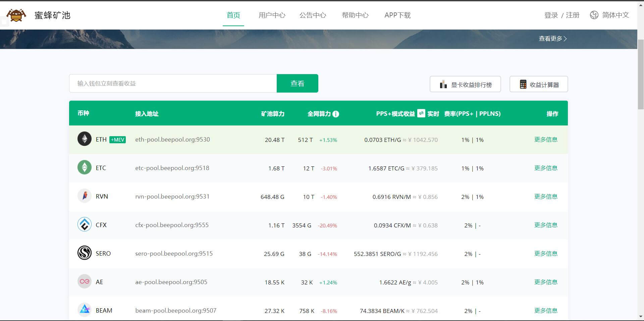The width and height of the screenshot is (644, 321).
Task: Click the AE coin icon
Action: coord(85,281)
